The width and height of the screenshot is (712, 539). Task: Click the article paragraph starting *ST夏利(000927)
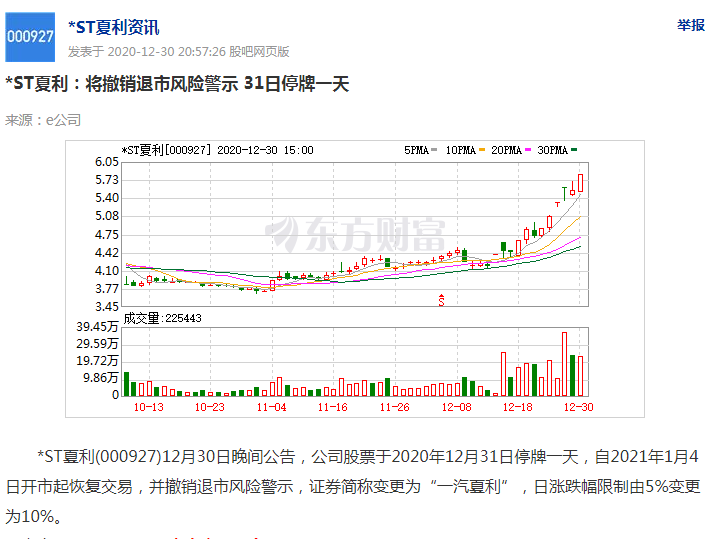352,486
